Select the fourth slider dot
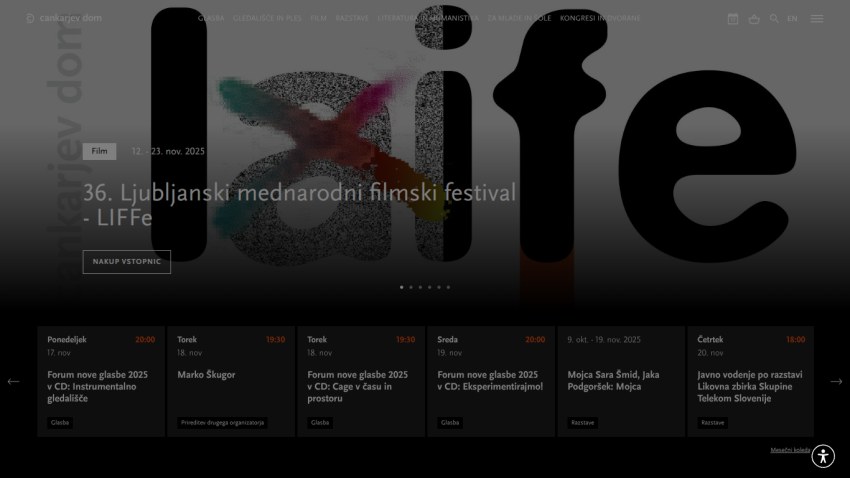Image resolution: width=850 pixels, height=478 pixels. (x=429, y=287)
